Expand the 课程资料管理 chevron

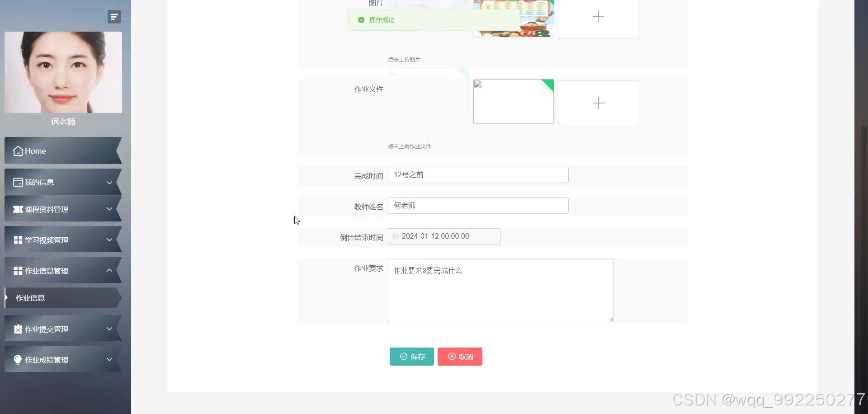coord(109,209)
